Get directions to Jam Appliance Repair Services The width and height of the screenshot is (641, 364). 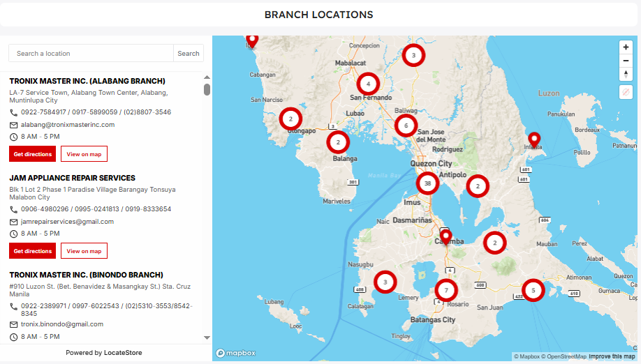tap(32, 251)
